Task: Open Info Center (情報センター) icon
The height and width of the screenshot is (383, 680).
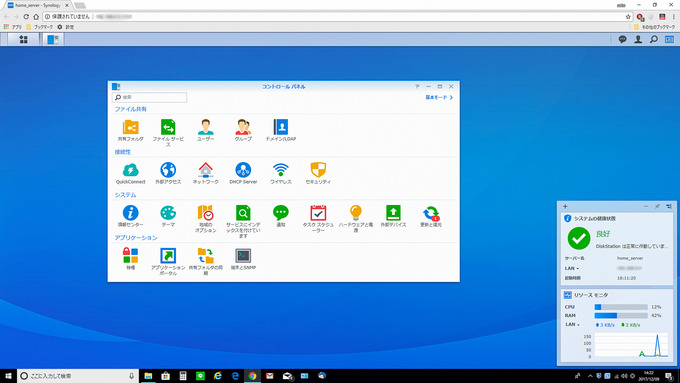Action: coord(131,213)
